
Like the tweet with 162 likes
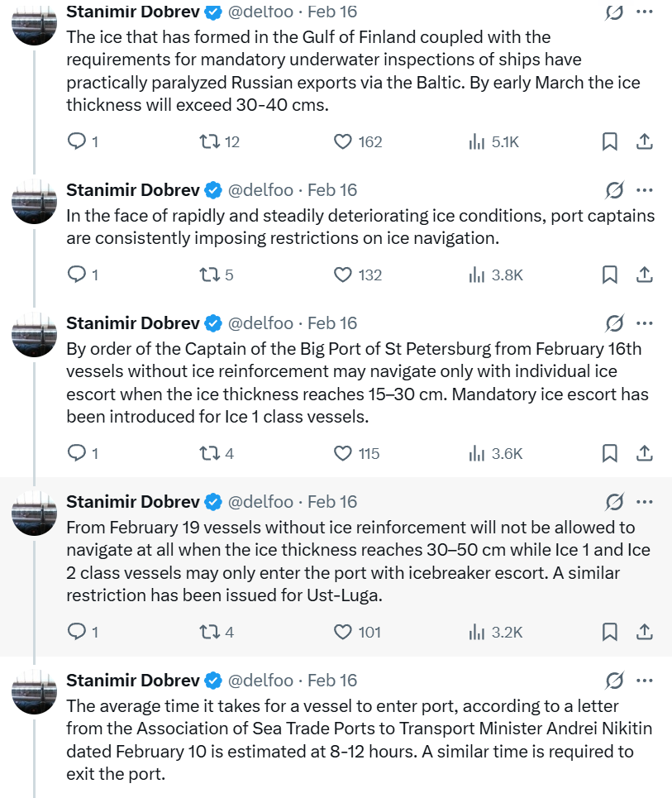tap(343, 141)
